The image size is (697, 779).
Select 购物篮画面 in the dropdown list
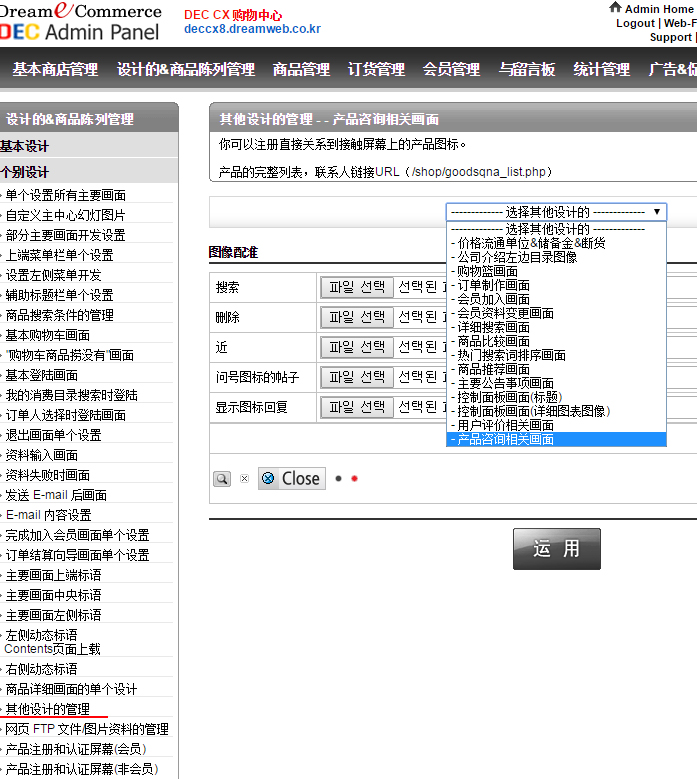click(x=488, y=271)
